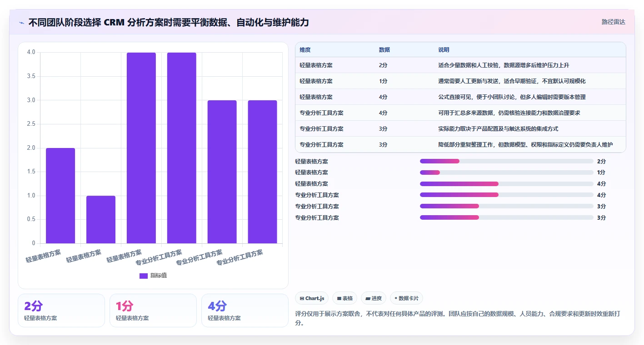Screen dimensions: 644x345
Task: Click the purple legend color box
Action: click(144, 276)
